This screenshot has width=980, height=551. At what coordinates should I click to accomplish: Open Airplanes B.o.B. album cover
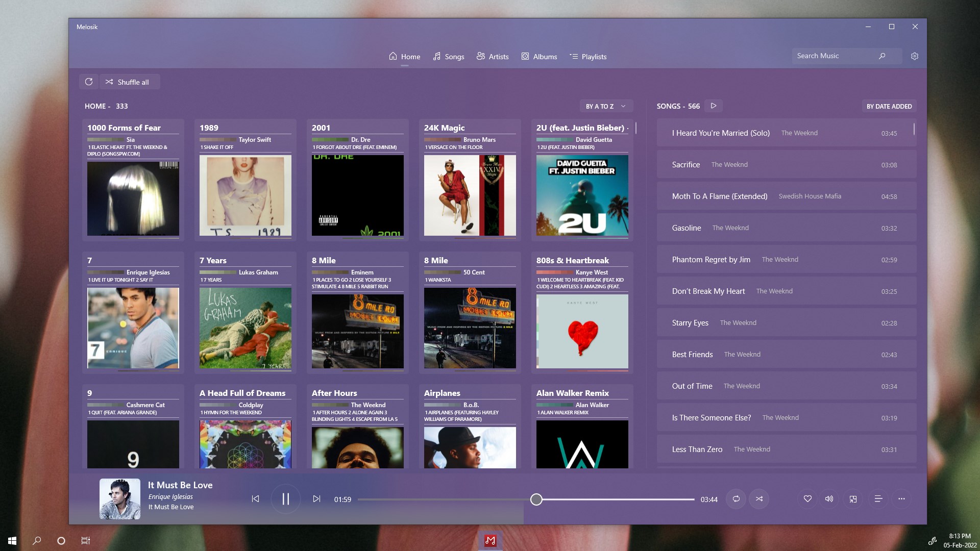click(x=470, y=447)
